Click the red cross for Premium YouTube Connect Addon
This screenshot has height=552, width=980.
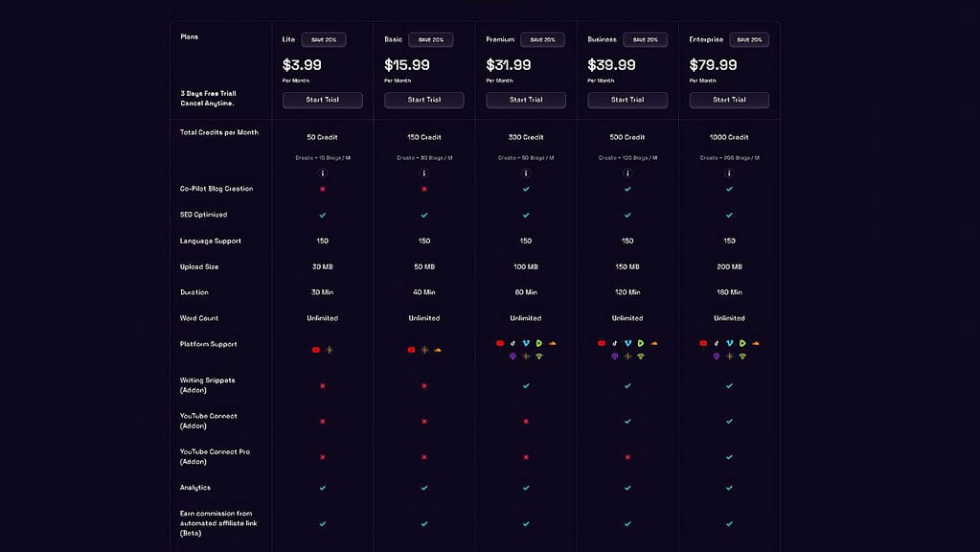[x=525, y=420]
